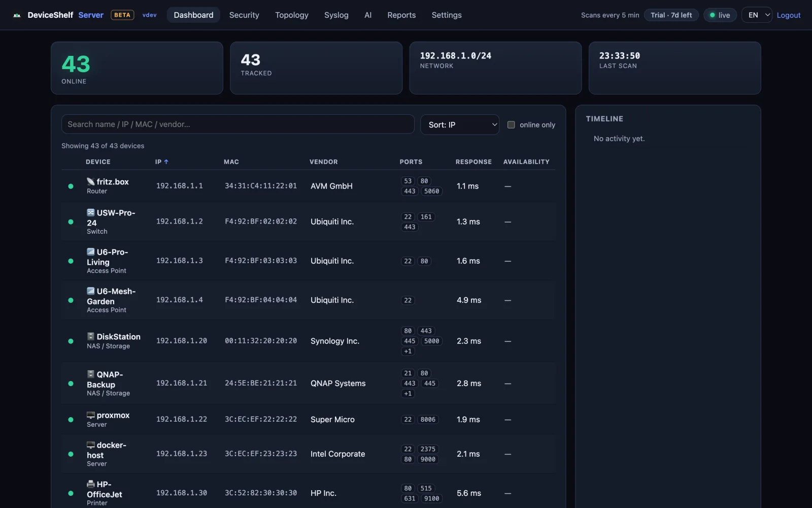
Task: Click the green live indicator dot
Action: click(x=713, y=15)
